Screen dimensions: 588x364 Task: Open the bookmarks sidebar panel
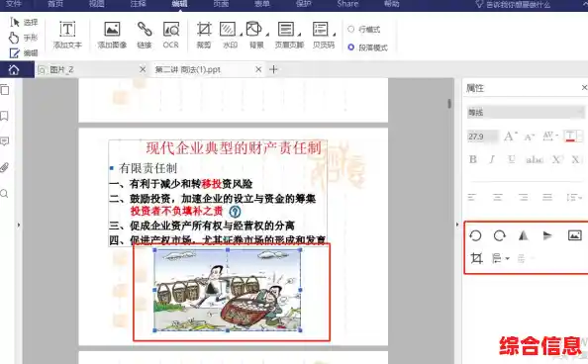[x=5, y=116]
